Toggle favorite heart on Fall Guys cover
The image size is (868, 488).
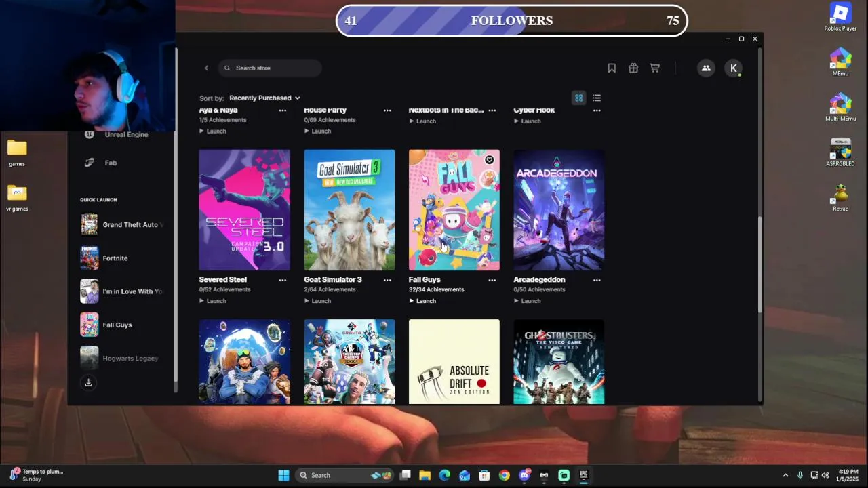(x=489, y=160)
